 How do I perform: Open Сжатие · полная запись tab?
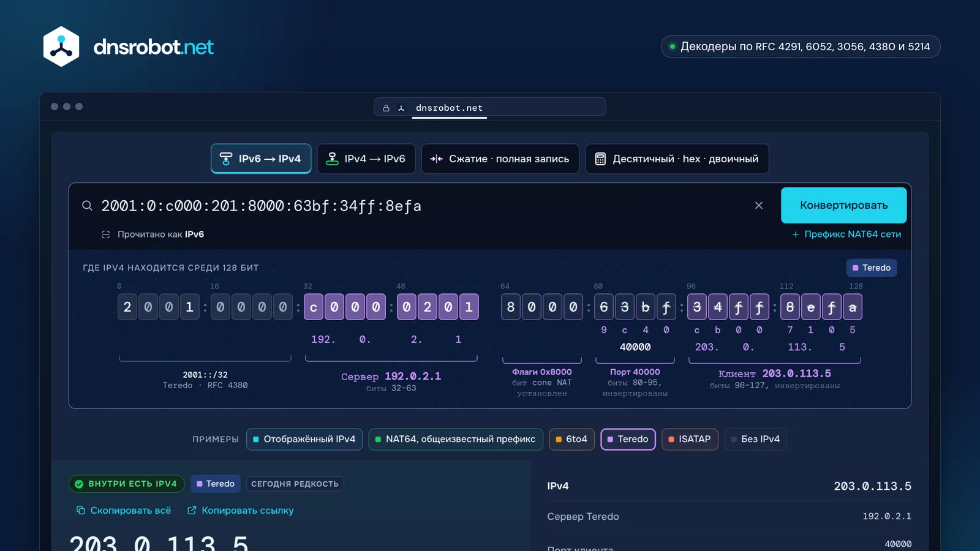click(x=500, y=159)
